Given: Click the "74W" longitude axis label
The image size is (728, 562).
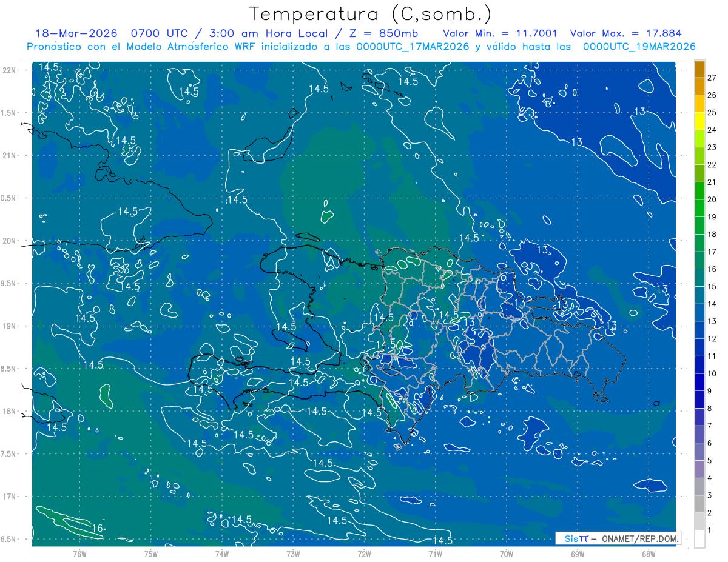Looking at the screenshot, I should (x=222, y=554).
